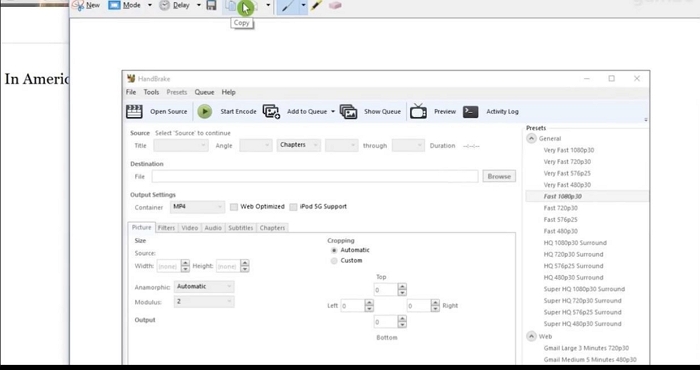Select the Gmail Large 3 Minutes 720p30 preset
The height and width of the screenshot is (370, 700).
tap(586, 348)
